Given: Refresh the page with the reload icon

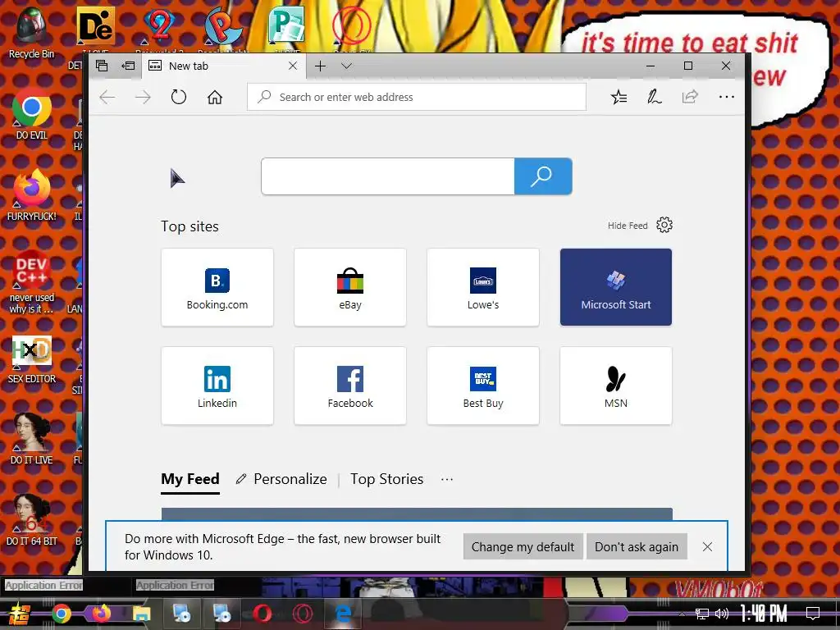Looking at the screenshot, I should (178, 97).
